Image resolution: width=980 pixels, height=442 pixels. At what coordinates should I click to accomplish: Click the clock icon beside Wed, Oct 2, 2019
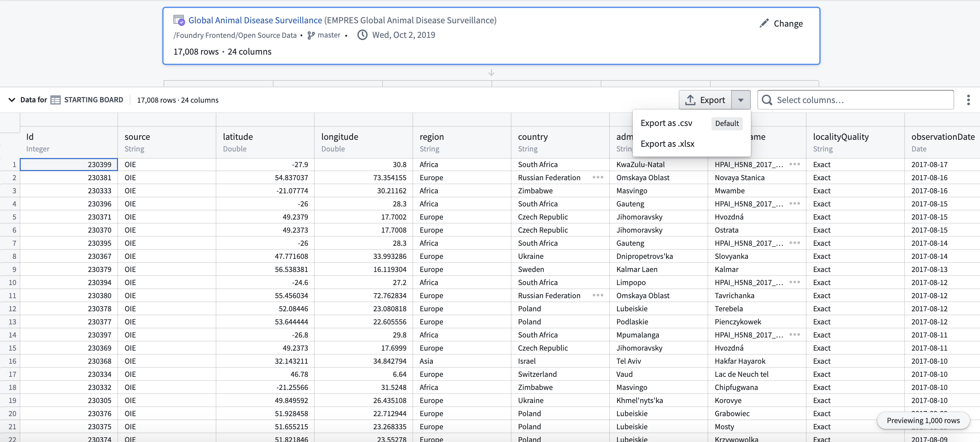pyautogui.click(x=362, y=35)
